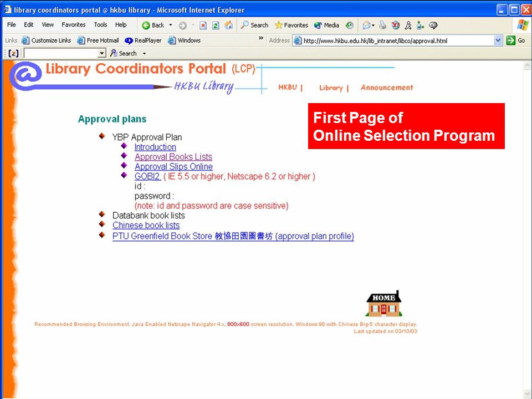Viewport: 532px width, 399px height.
Task: Open the Help menu
Action: point(121,25)
